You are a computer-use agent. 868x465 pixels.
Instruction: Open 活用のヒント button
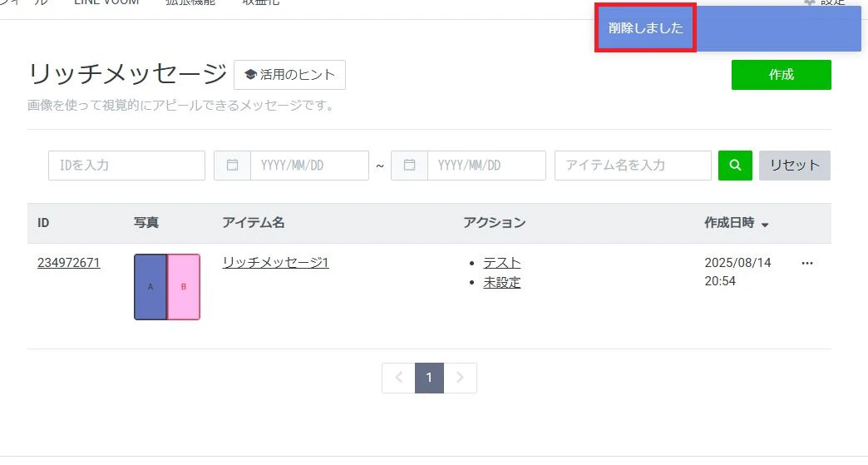[289, 75]
